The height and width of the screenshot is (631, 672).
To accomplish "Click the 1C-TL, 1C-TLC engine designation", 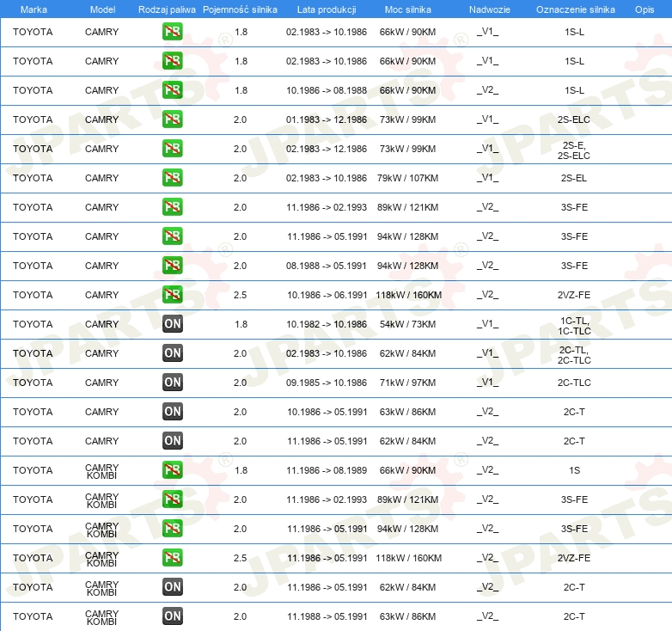I will click(574, 324).
